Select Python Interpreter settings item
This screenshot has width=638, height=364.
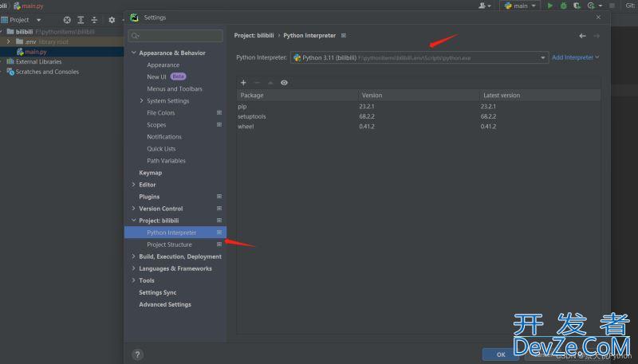point(175,233)
